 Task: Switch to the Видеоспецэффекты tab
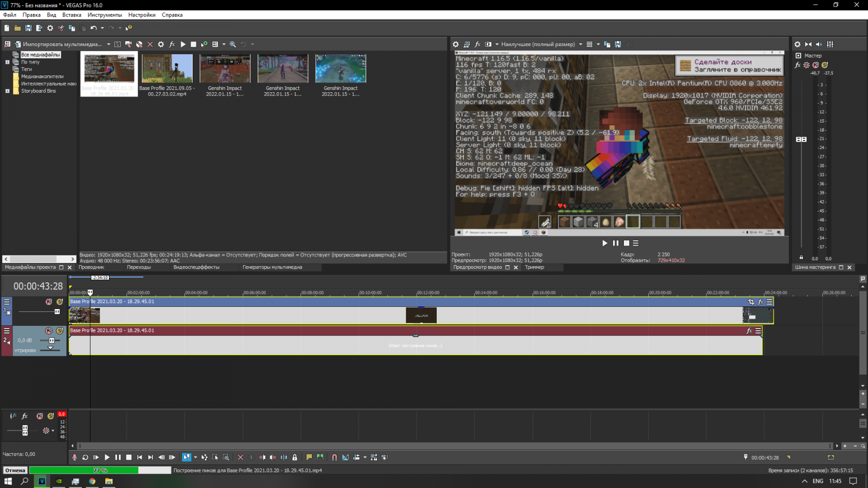[x=196, y=267]
